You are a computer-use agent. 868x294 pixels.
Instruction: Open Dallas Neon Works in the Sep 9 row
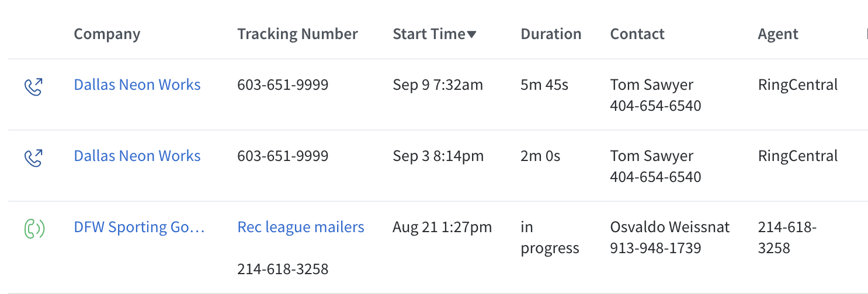137,85
